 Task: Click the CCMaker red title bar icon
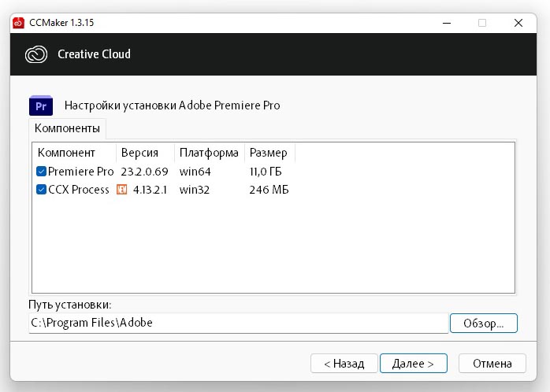point(18,23)
